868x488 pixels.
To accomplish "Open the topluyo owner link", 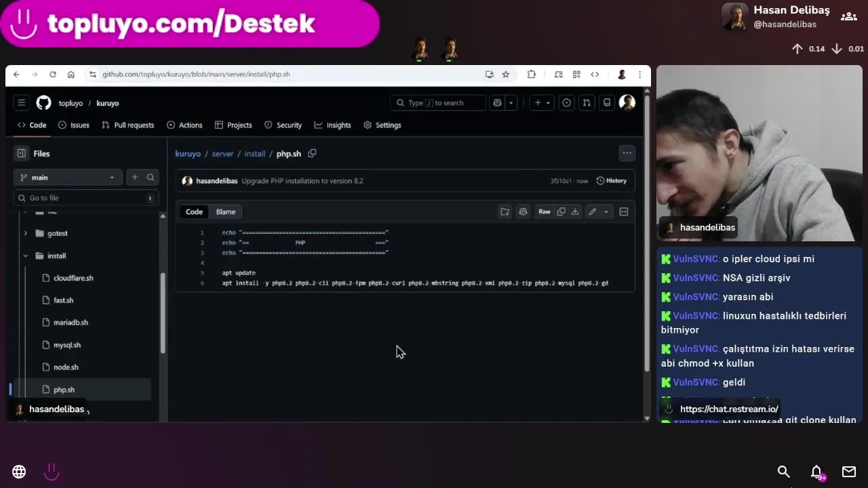I will pyautogui.click(x=71, y=104).
